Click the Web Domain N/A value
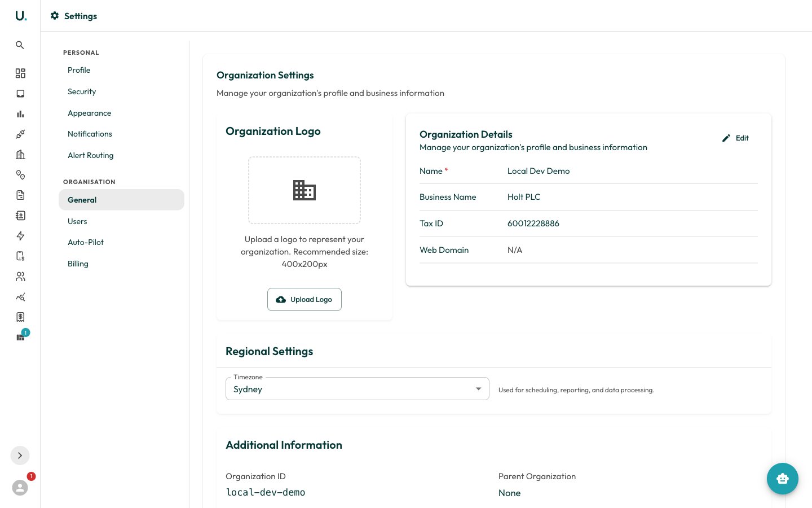Image resolution: width=812 pixels, height=508 pixels. coord(515,250)
